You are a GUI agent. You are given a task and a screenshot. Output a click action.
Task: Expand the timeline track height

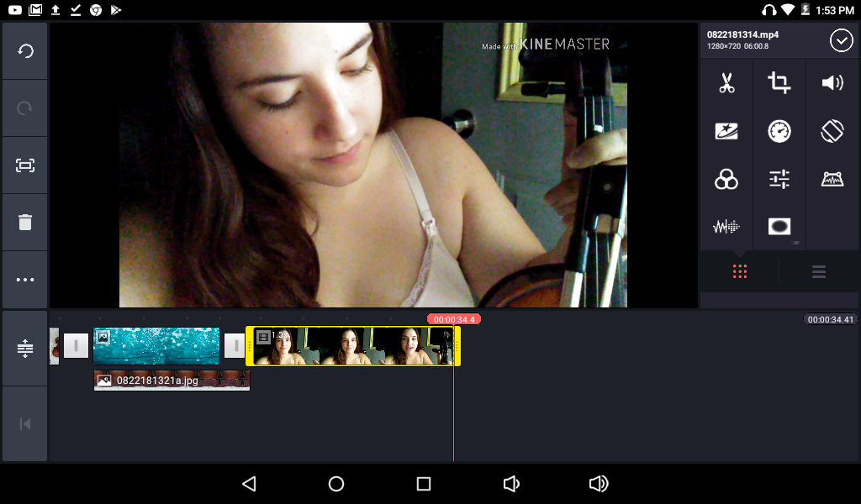tap(25, 349)
